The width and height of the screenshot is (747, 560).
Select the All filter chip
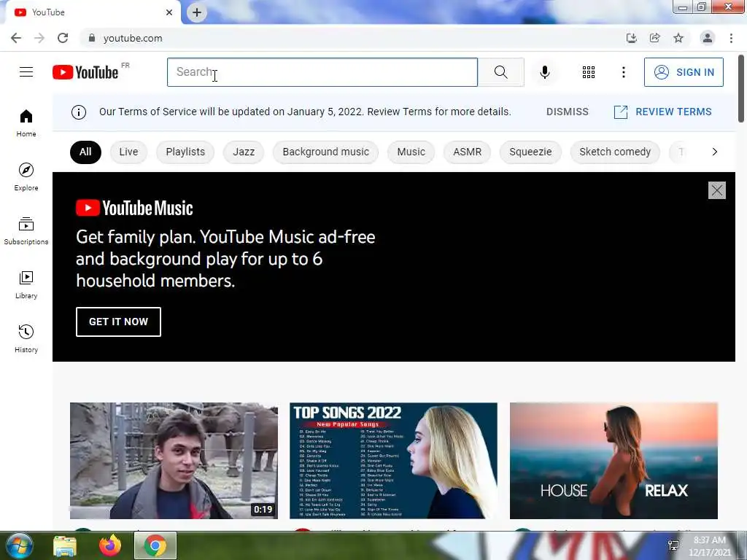(85, 152)
